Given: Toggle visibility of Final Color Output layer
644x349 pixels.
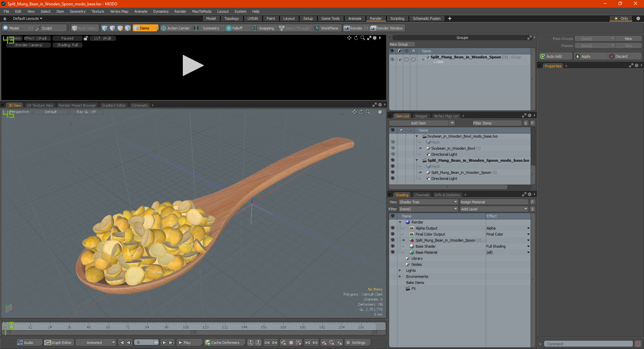Looking at the screenshot, I should point(392,234).
